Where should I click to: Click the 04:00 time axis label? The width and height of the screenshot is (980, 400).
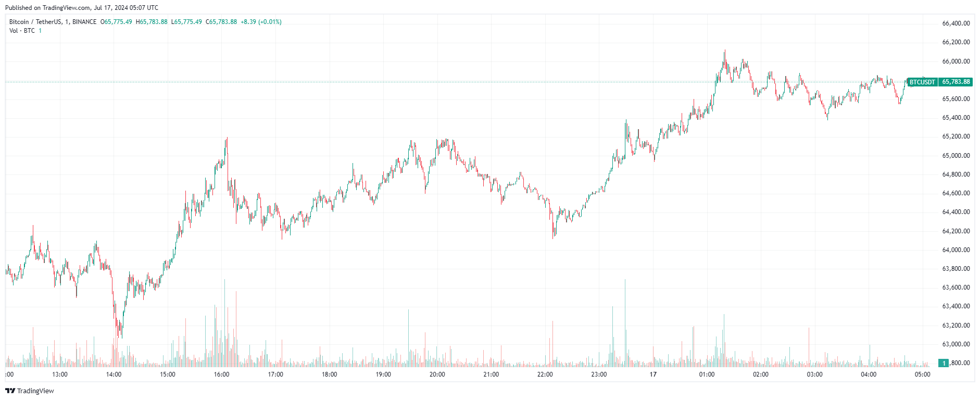tap(869, 374)
